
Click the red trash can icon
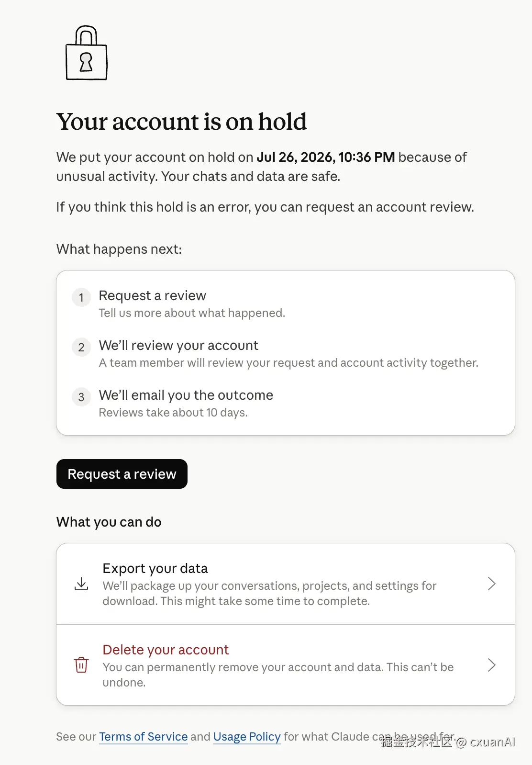[81, 665]
